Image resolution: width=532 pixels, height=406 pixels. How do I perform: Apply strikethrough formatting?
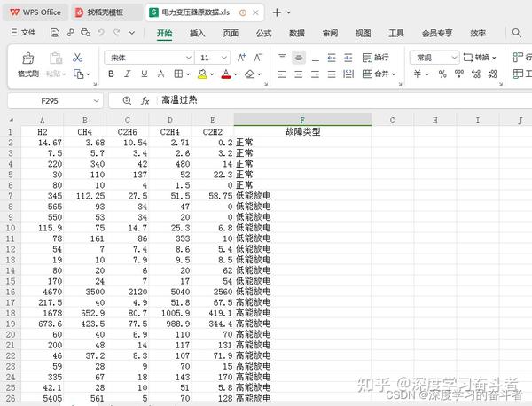tap(160, 74)
